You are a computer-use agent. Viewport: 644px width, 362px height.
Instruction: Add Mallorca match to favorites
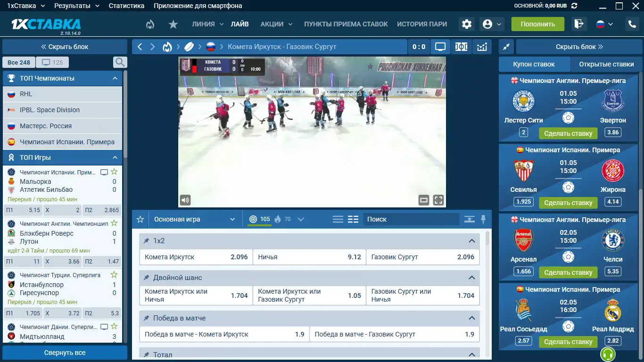click(114, 172)
